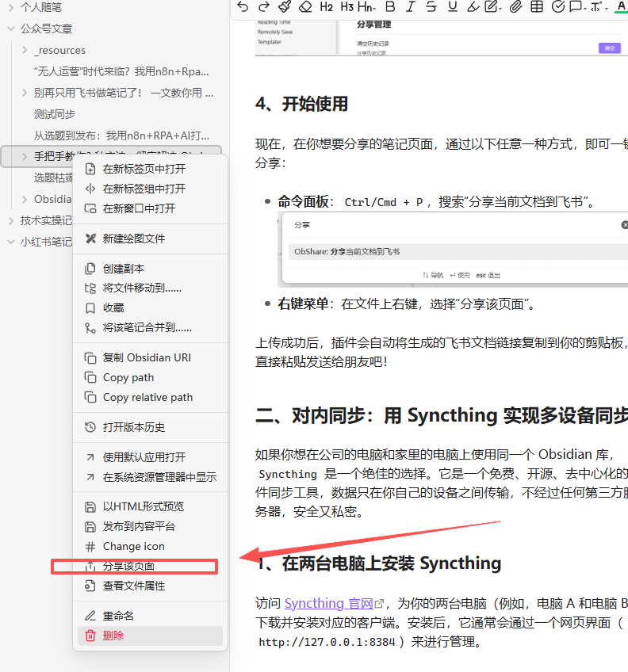Select Change icon in the context menu

pyautogui.click(x=150, y=546)
